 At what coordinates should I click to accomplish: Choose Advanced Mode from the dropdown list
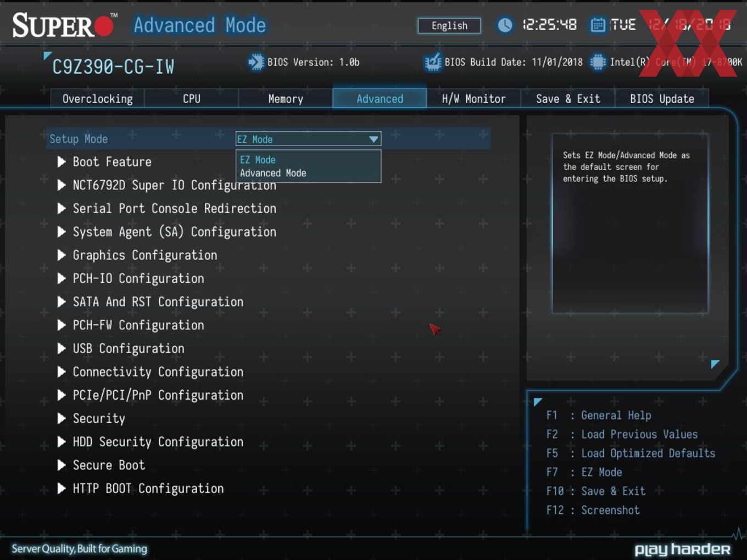[273, 173]
